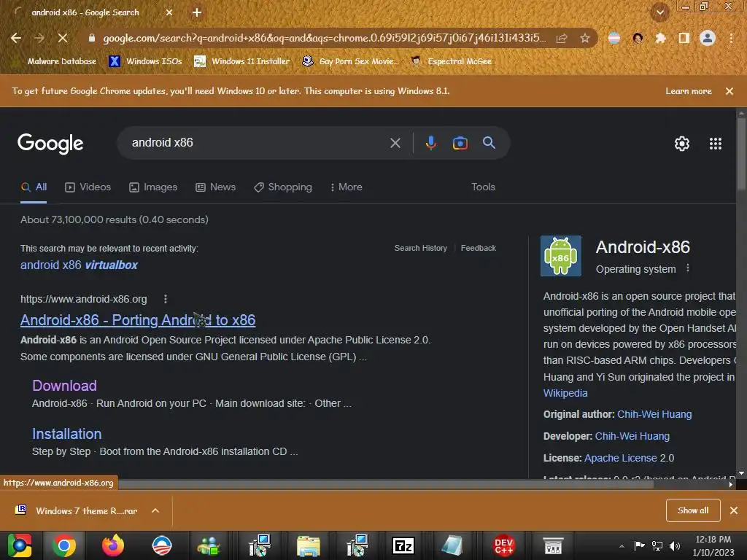Open the Chrome three-dot menu

(x=731, y=38)
